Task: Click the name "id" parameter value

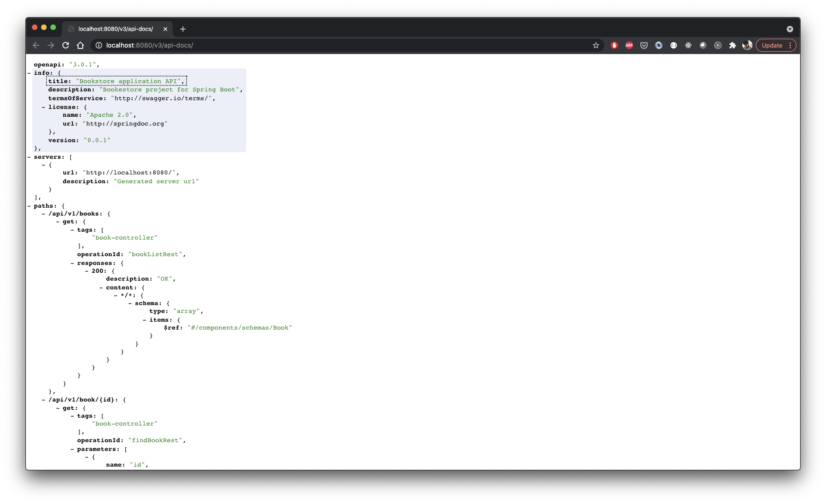Action: pyautogui.click(x=137, y=465)
